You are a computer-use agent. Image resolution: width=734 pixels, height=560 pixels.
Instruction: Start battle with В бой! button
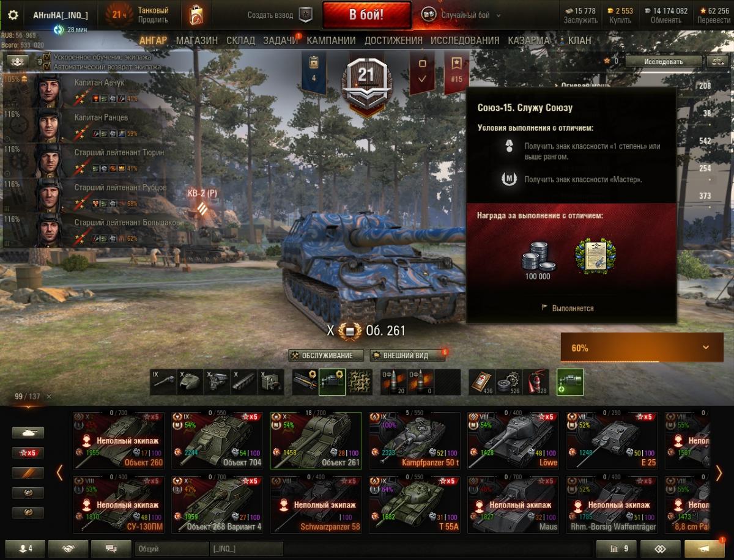click(367, 15)
